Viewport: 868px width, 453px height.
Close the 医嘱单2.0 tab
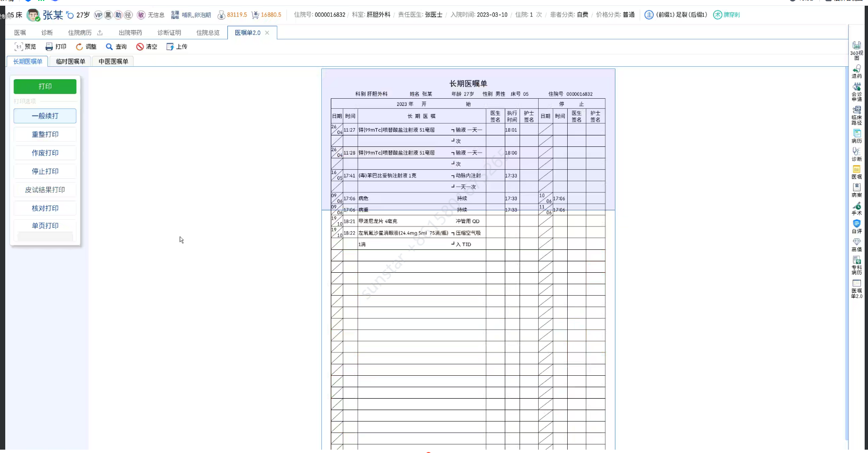267,33
